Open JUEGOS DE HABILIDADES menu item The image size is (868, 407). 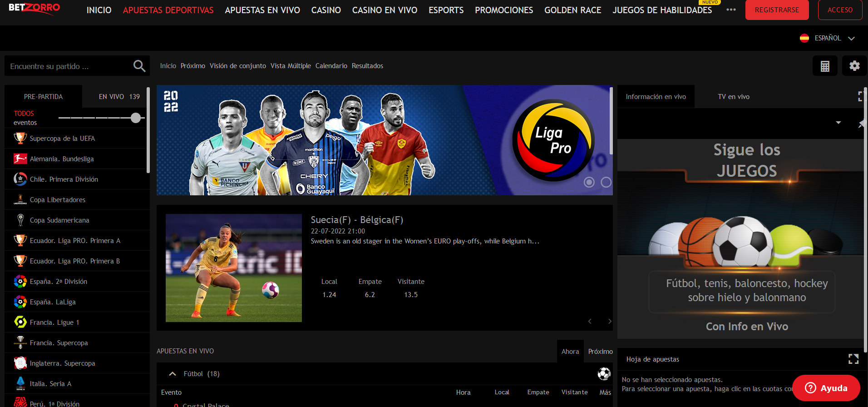pos(662,10)
